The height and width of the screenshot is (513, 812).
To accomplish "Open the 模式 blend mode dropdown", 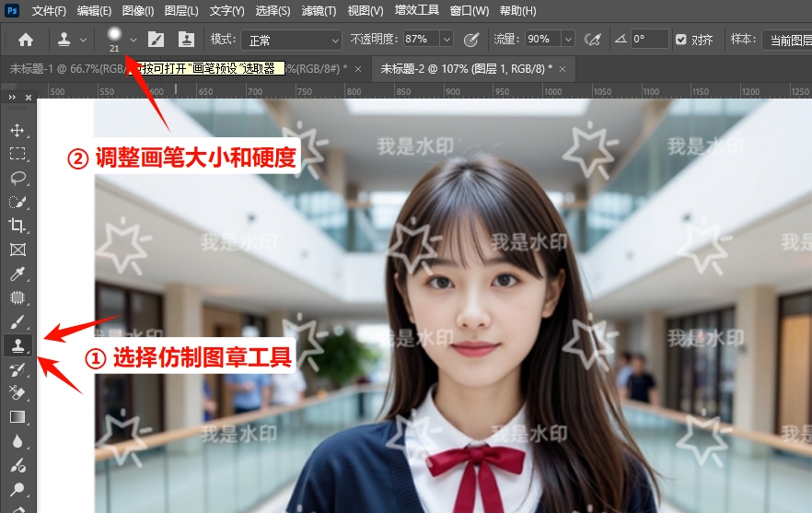I will click(x=292, y=40).
